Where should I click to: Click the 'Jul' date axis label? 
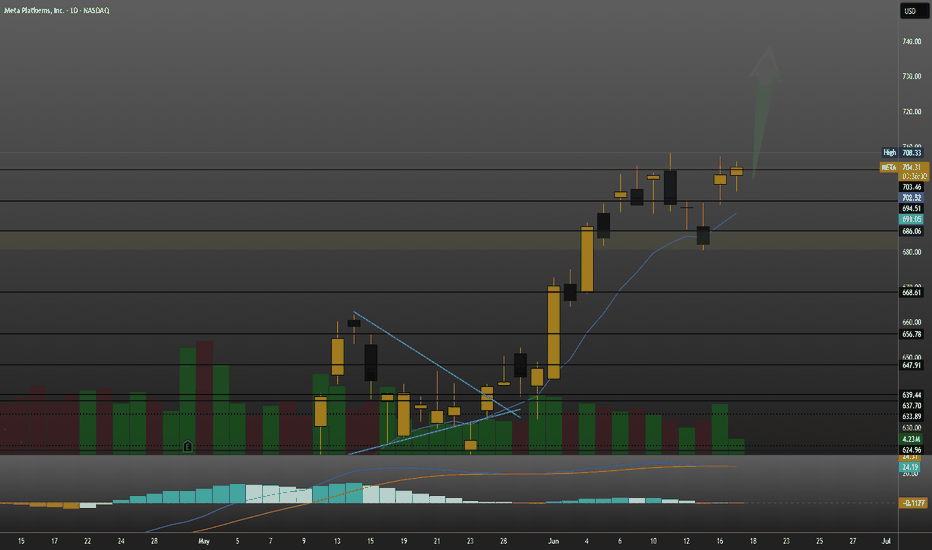(886, 541)
